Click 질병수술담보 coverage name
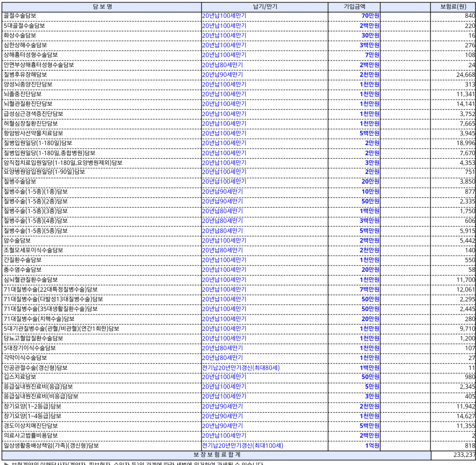 20,181
